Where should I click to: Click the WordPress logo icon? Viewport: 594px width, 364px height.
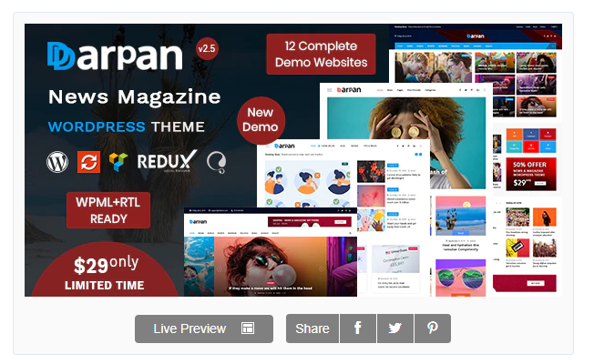point(57,162)
